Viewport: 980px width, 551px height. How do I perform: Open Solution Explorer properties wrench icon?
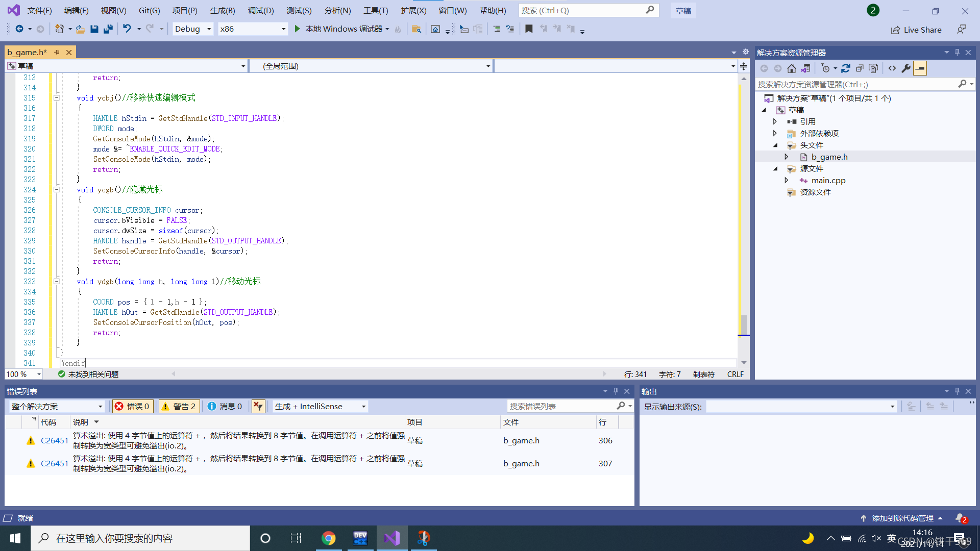click(905, 68)
